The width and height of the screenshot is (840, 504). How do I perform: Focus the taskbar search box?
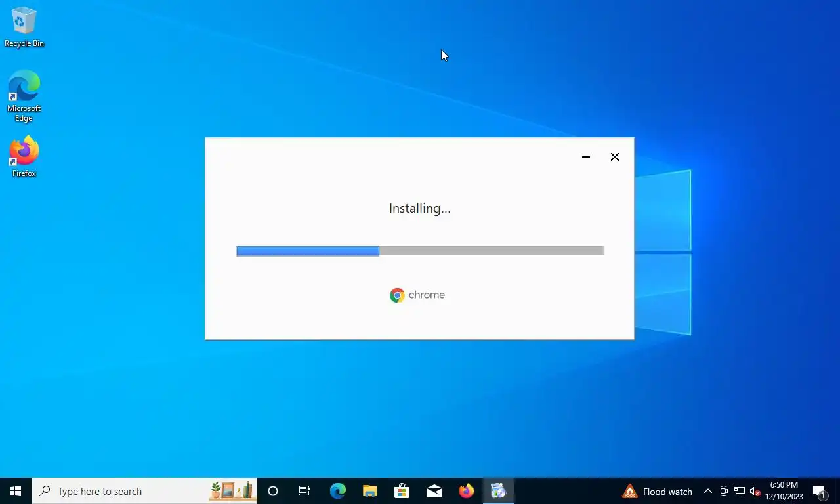coord(144,491)
